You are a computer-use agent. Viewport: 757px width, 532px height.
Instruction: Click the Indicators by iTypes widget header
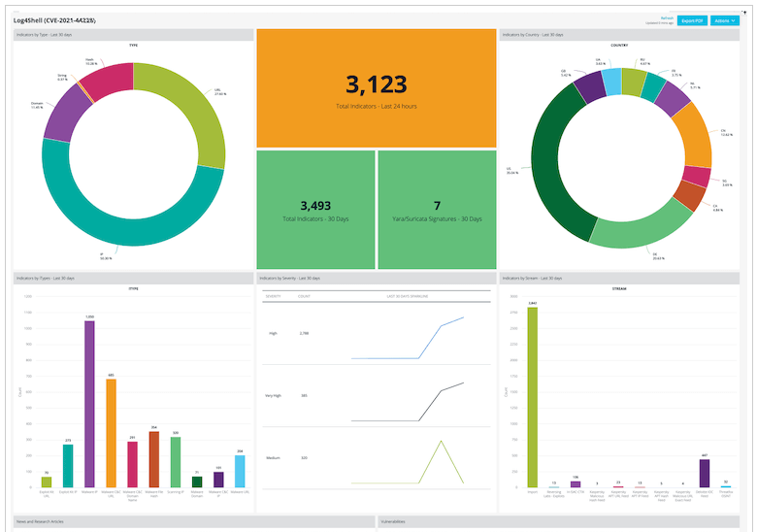point(133,278)
